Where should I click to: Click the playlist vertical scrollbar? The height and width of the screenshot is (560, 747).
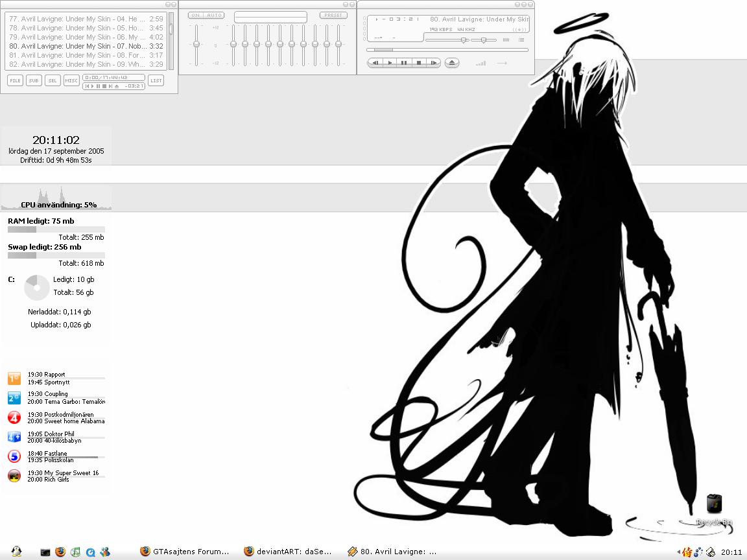click(x=171, y=41)
